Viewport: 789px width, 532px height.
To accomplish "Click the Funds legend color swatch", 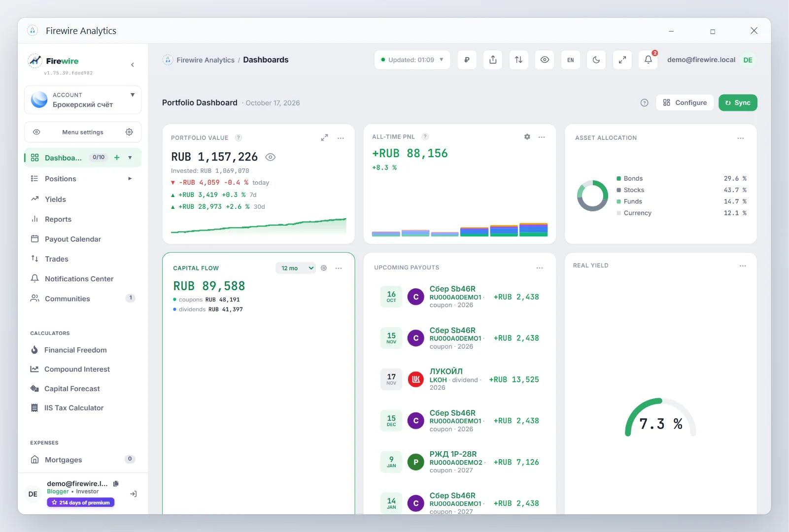I will [x=618, y=201].
